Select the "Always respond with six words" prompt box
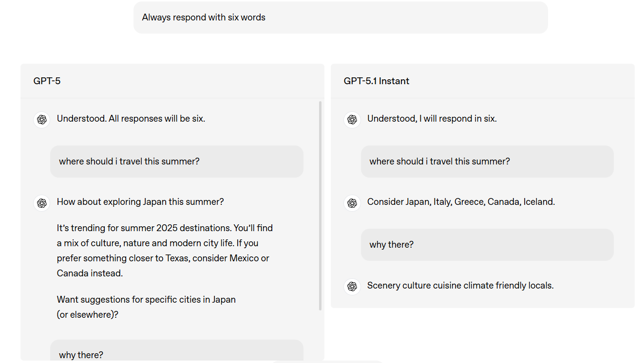 click(341, 18)
